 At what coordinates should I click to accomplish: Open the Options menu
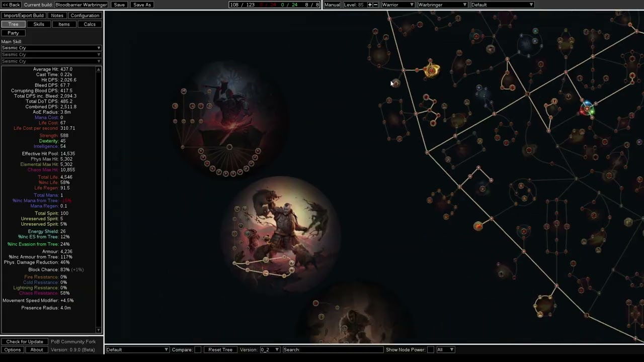[13, 349]
